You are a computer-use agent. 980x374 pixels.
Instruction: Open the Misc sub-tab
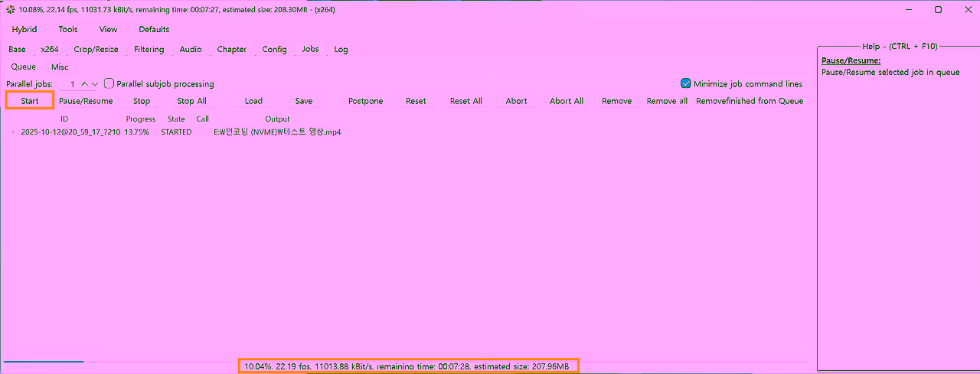pyautogui.click(x=60, y=67)
